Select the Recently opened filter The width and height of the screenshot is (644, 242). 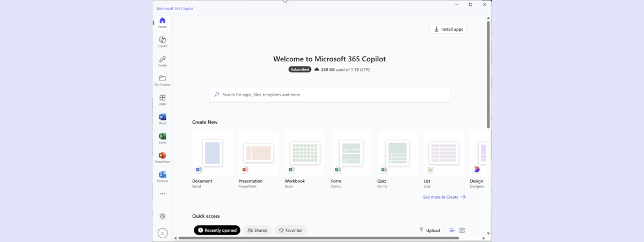217,230
